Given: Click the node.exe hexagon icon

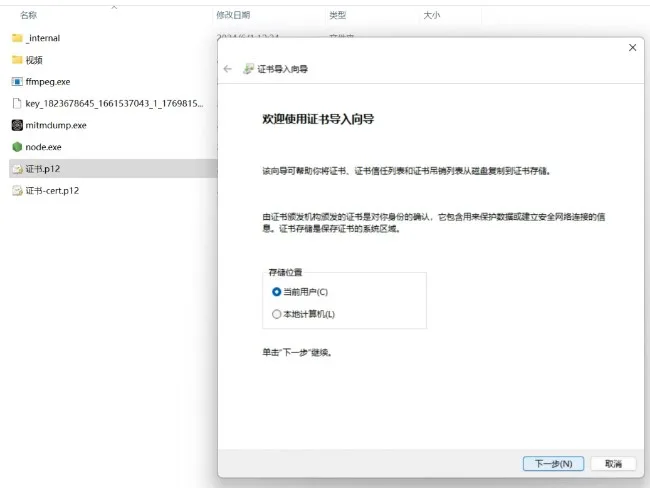Looking at the screenshot, I should coord(17,147).
